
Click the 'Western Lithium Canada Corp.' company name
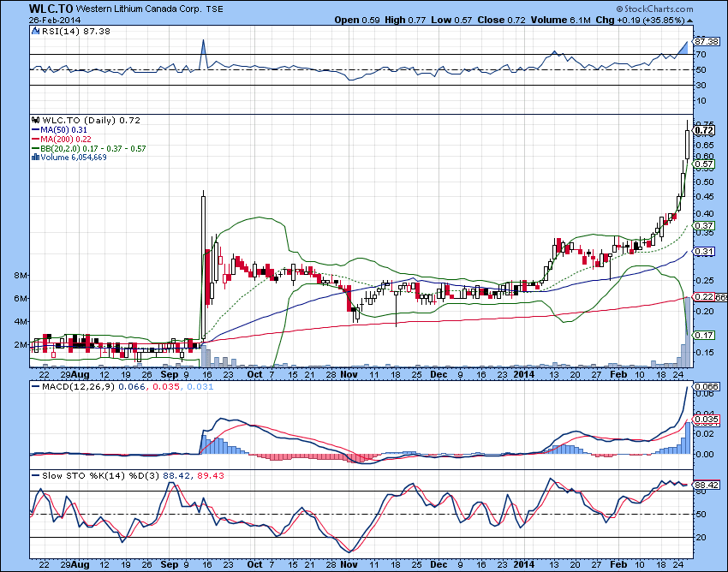(139, 9)
